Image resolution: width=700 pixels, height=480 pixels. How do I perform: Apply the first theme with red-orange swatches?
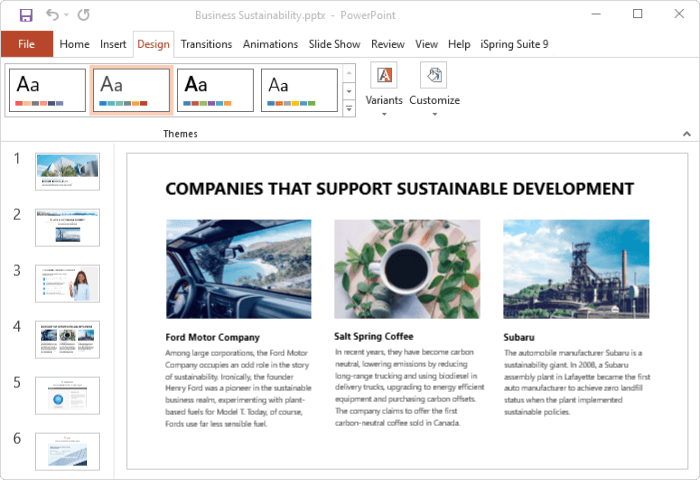pyautogui.click(x=47, y=90)
